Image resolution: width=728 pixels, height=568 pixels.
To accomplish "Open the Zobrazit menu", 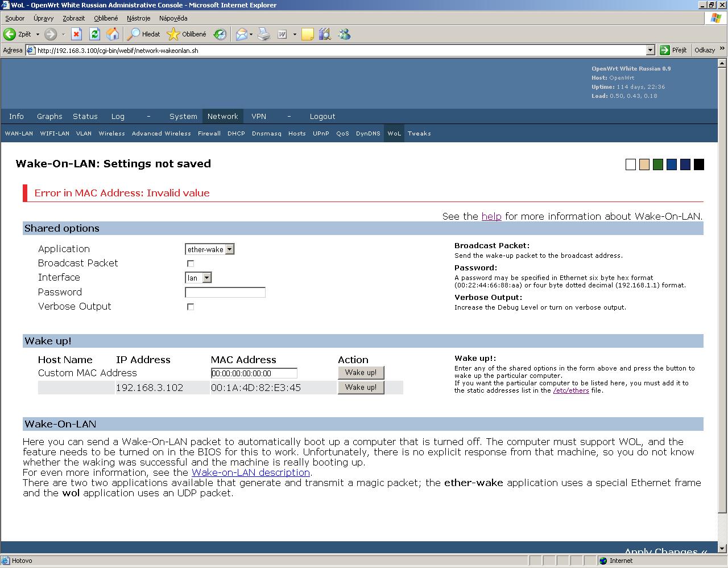I will 74,18.
